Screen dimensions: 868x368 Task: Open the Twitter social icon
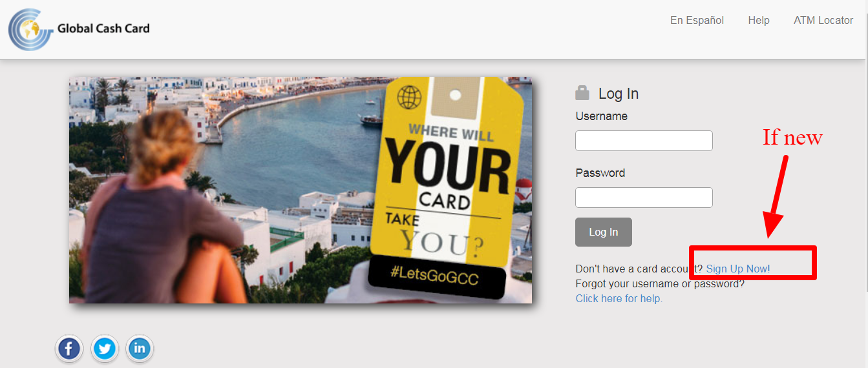[x=105, y=349]
